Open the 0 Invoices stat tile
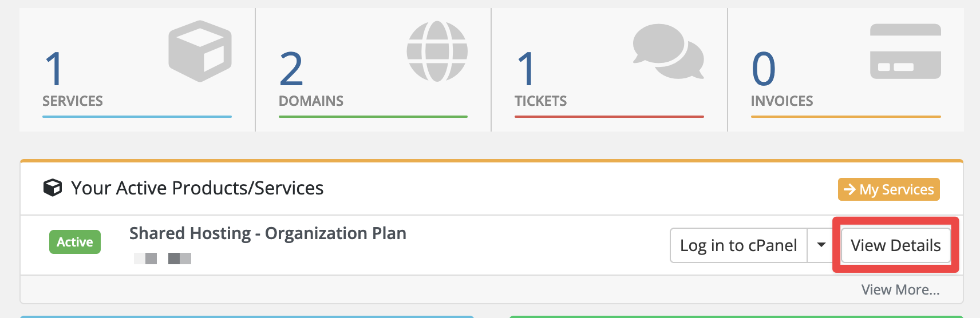This screenshot has height=318, width=980. pyautogui.click(x=846, y=70)
